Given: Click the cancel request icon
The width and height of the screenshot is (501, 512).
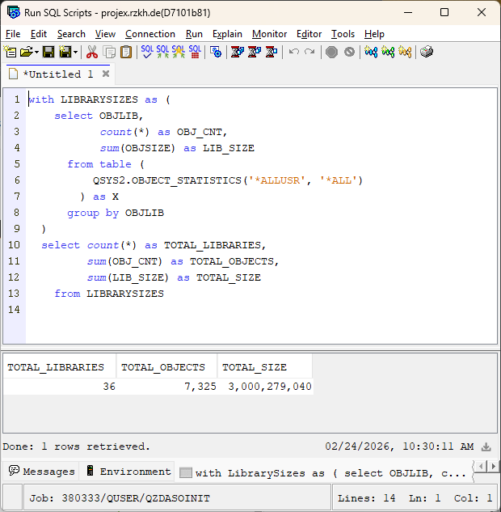Looking at the screenshot, I should [349, 52].
